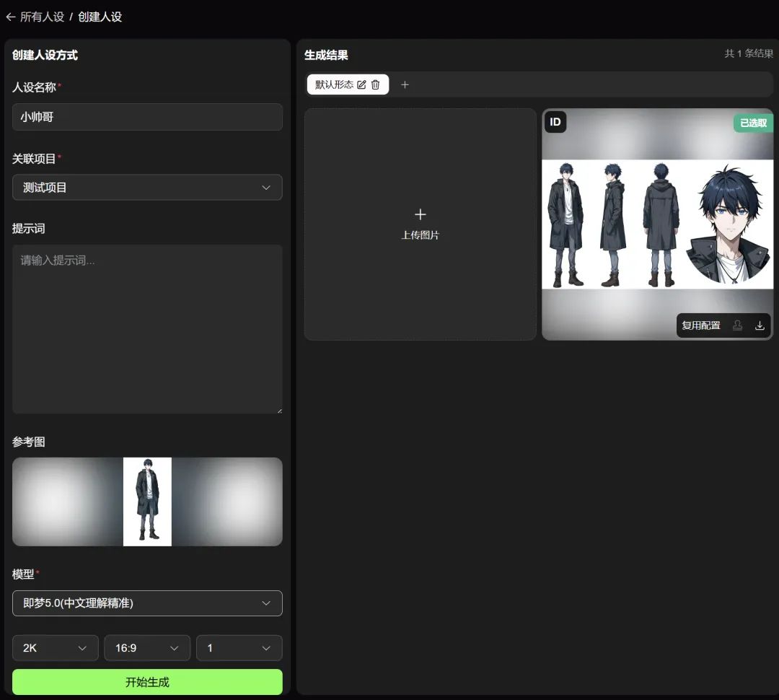The image size is (779, 700).
Task: Select the 默认形态 tab
Action: click(334, 84)
